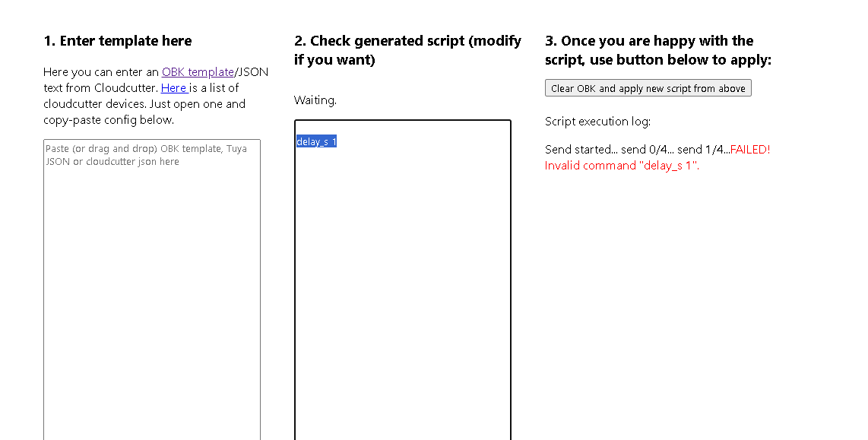Viewport: 868px width, 440px height.
Task: Select the "1. Enter template here" heading
Action: [x=118, y=41]
